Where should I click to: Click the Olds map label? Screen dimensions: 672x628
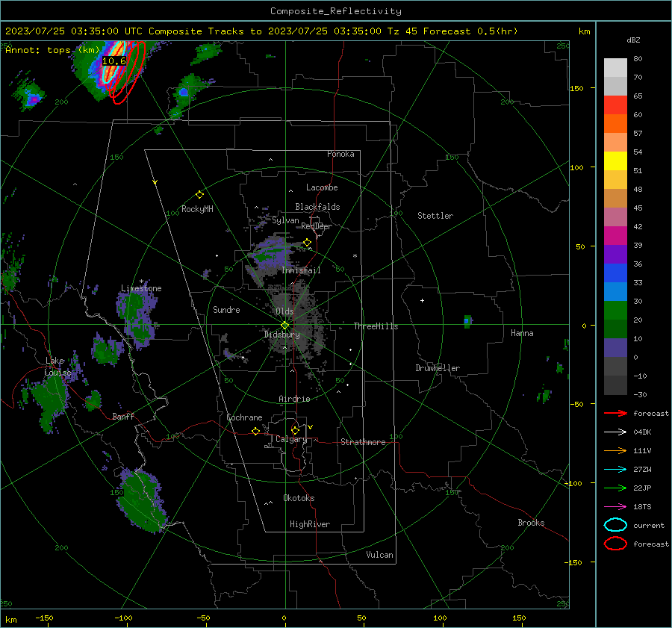click(x=284, y=311)
